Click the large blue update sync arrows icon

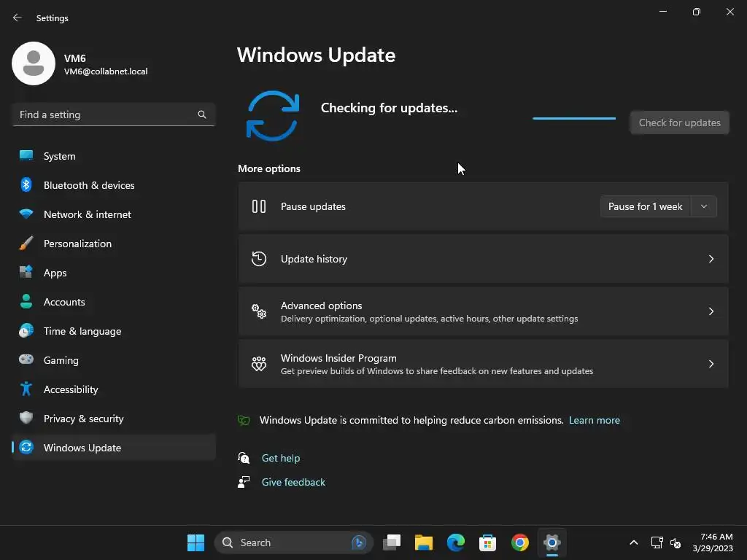273,116
